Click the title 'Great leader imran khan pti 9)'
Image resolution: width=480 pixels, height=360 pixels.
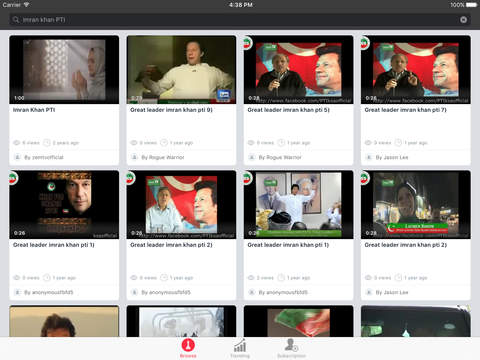click(171, 110)
